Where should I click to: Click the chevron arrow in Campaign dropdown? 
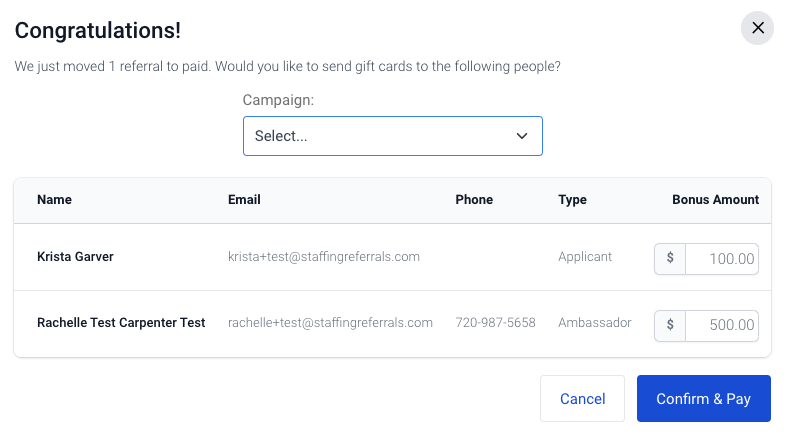pos(522,136)
